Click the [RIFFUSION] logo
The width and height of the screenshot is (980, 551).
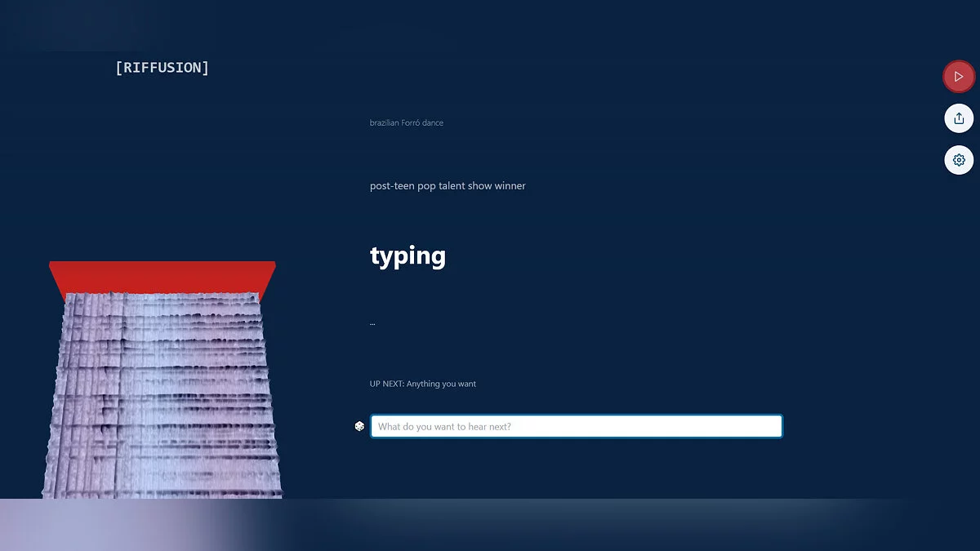point(163,68)
